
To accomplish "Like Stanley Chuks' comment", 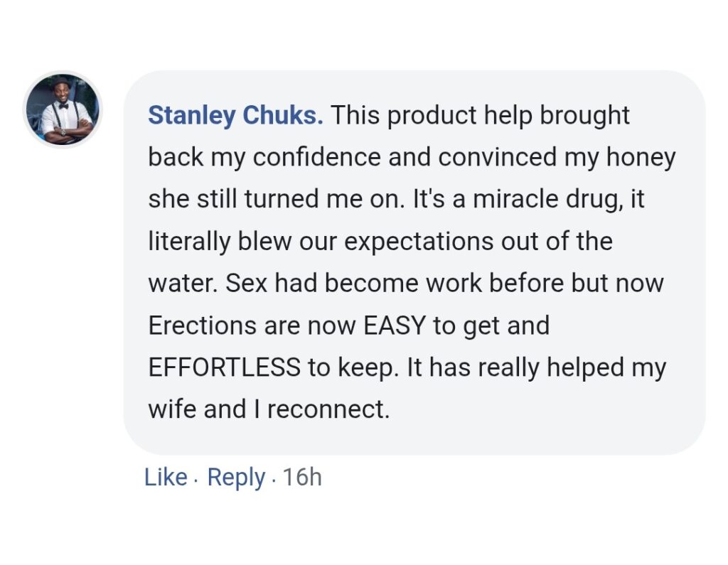I will pos(166,478).
